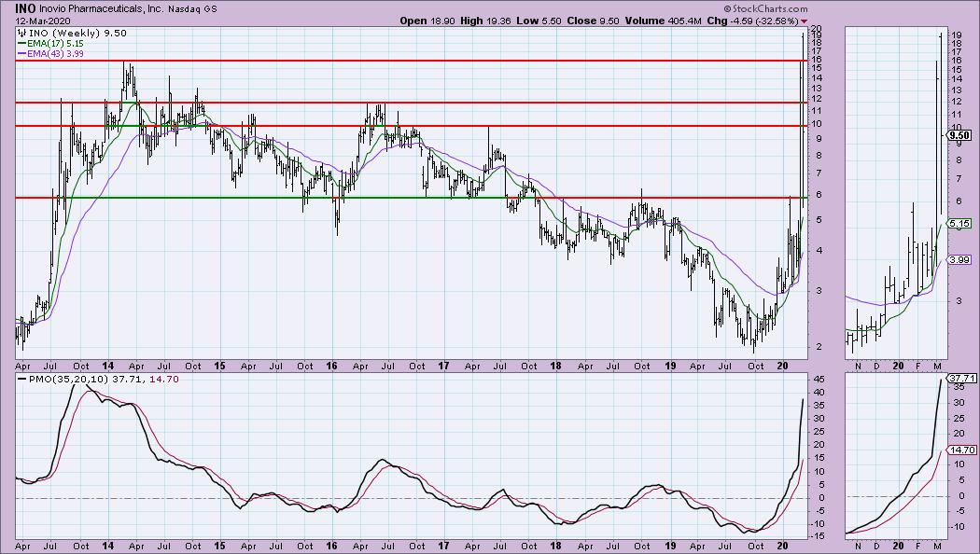Click the Nasdaq GS exchange label
This screenshot has height=554, width=980.
[x=192, y=9]
